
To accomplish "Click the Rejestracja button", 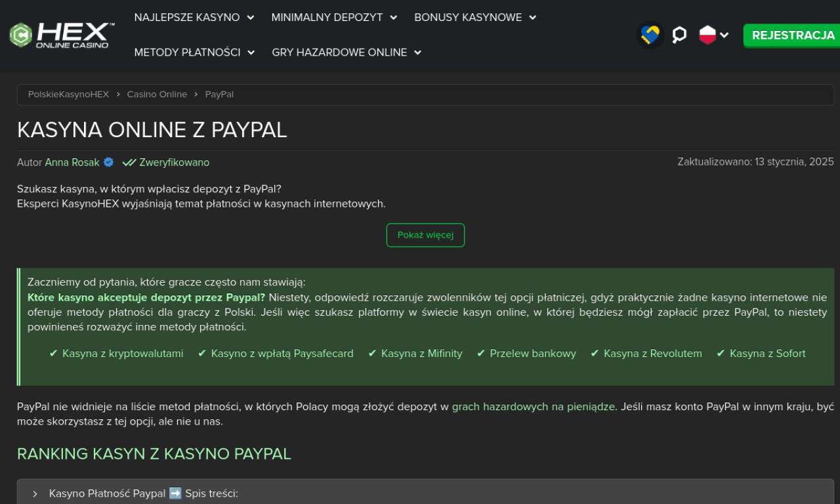I will point(793,35).
